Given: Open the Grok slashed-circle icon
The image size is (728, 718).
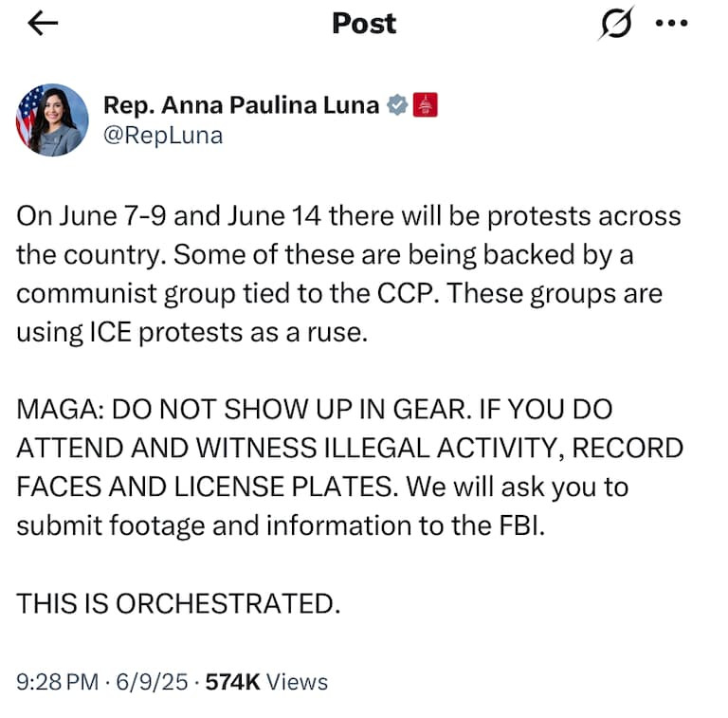Looking at the screenshot, I should pyautogui.click(x=616, y=24).
